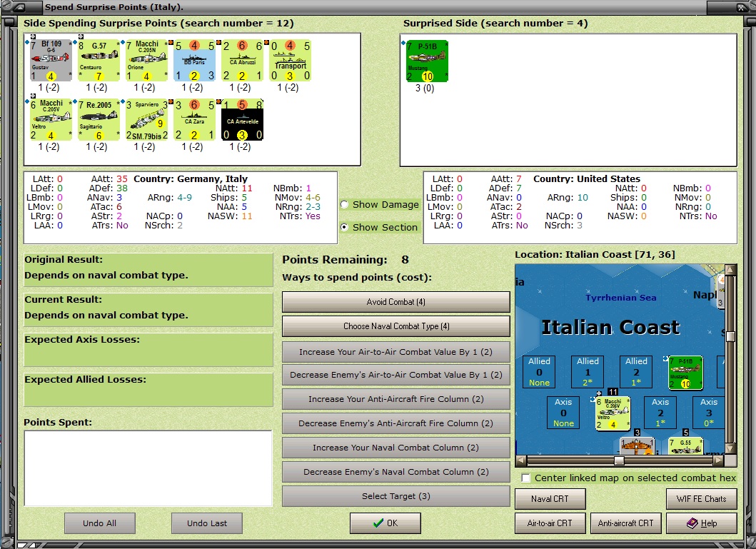
Task: Click the Macchi Veltro counter on the map
Action: point(613,413)
